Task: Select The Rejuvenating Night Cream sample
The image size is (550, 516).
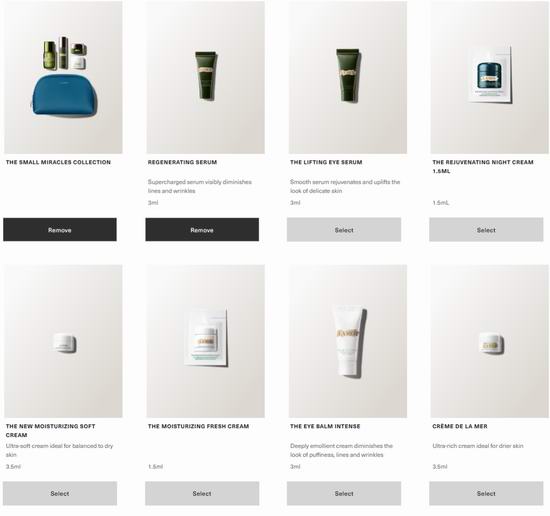Action: pos(486,229)
